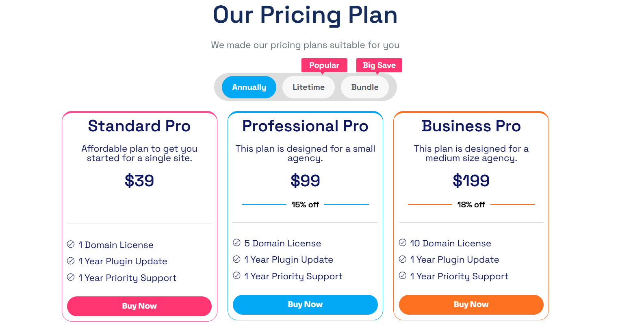Click Professional Pro's 1 Year Plugin Update checkmark
Image resolution: width=644 pixels, height=335 pixels.
pos(236,259)
